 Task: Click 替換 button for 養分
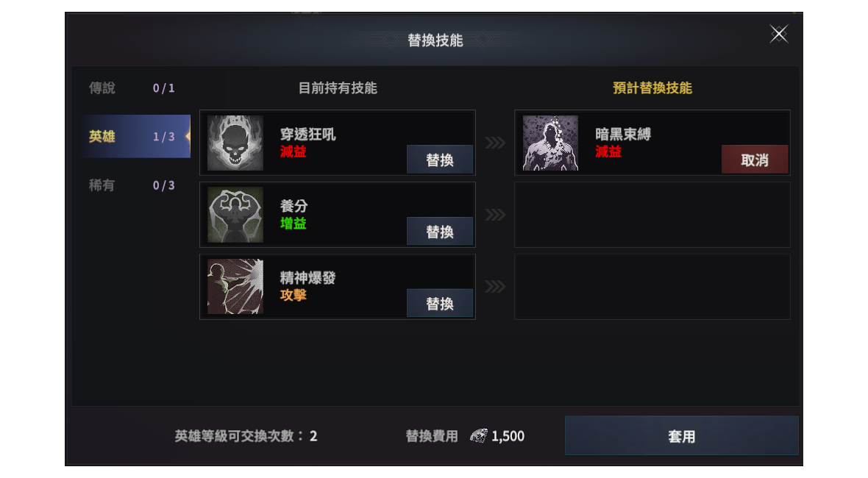(x=440, y=231)
